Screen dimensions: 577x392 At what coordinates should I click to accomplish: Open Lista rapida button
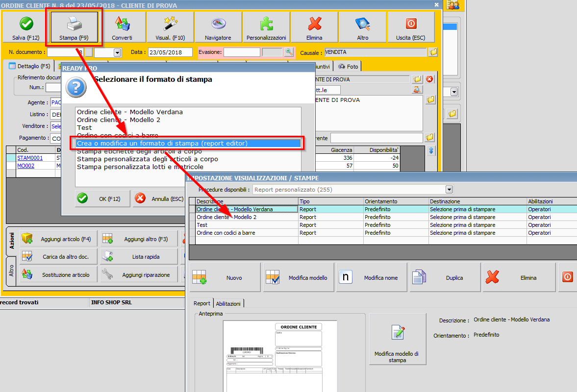point(139,257)
